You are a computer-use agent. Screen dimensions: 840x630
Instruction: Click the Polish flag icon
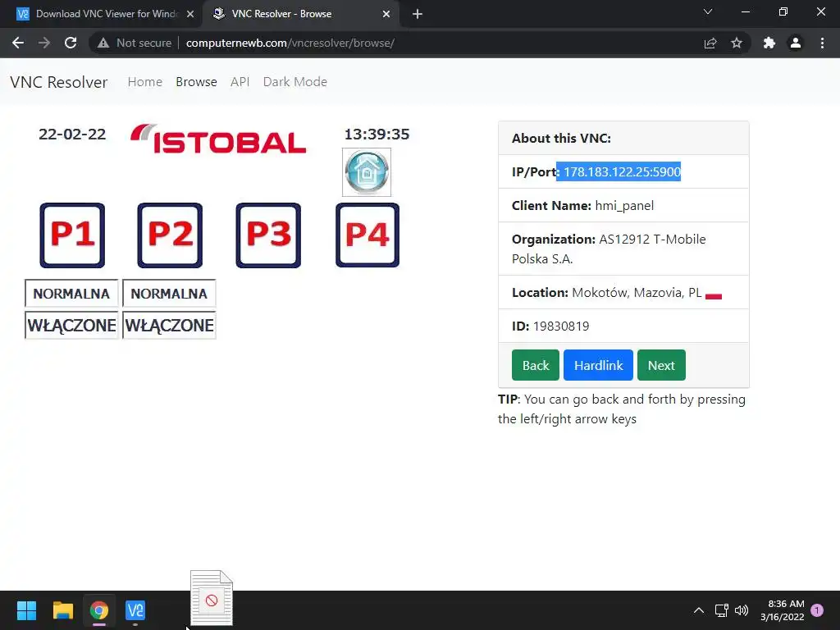714,294
